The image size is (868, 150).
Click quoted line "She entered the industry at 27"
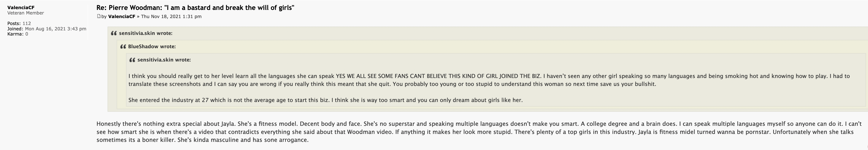(325, 100)
